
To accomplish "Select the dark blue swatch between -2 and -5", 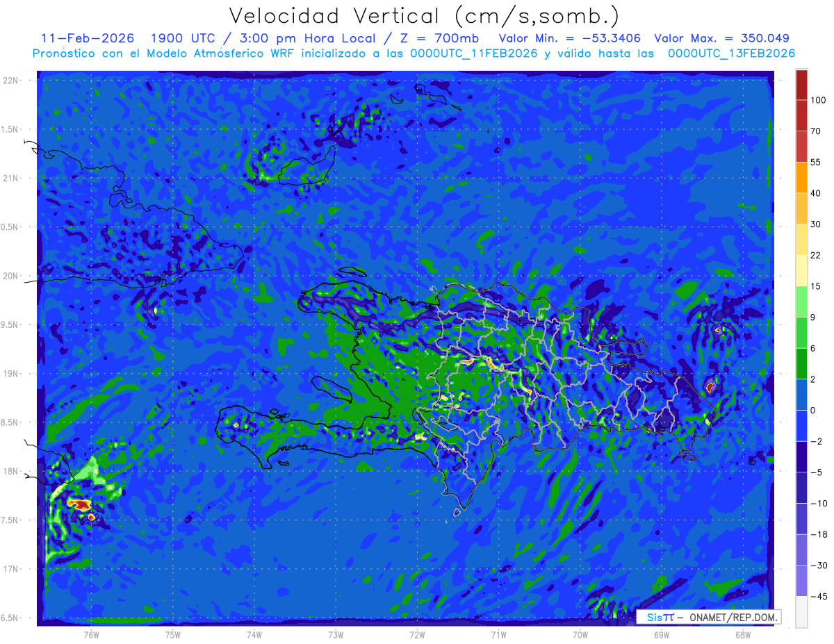I will click(801, 456).
